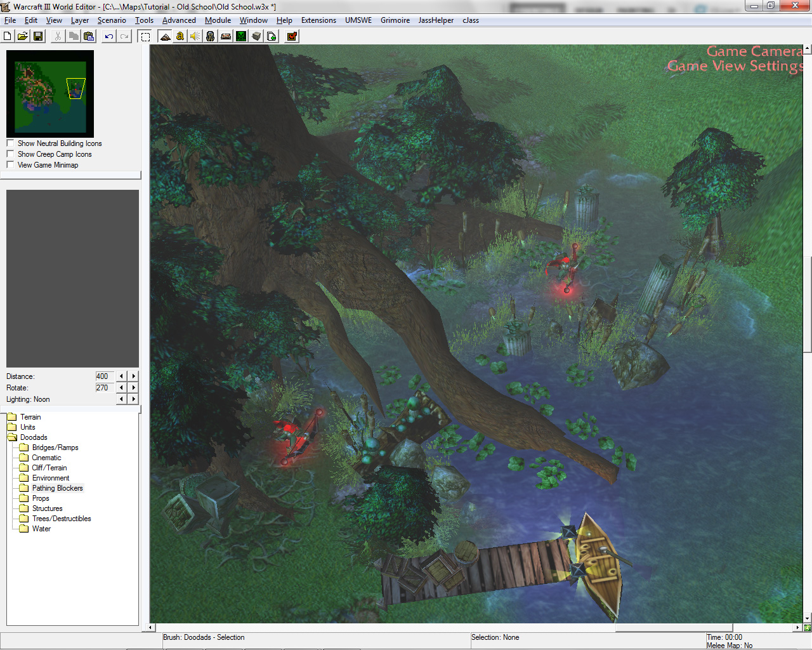Viewport: 812px width, 650px height.
Task: Click the Copy toolbar icon
Action: click(74, 36)
